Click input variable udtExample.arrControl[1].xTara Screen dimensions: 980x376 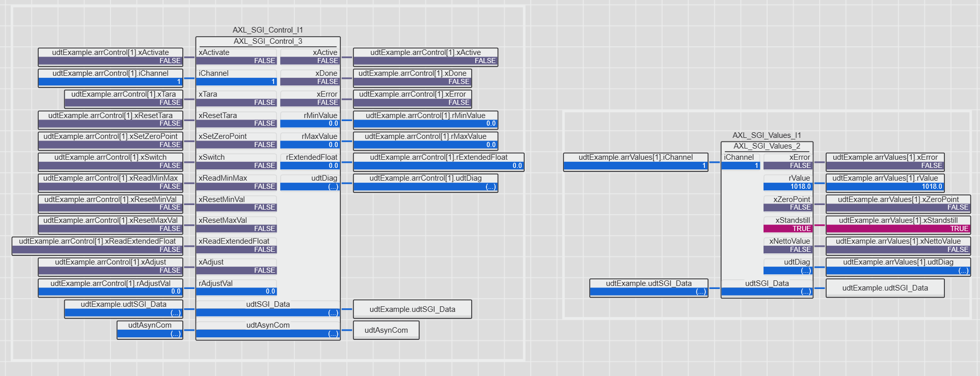[124, 99]
